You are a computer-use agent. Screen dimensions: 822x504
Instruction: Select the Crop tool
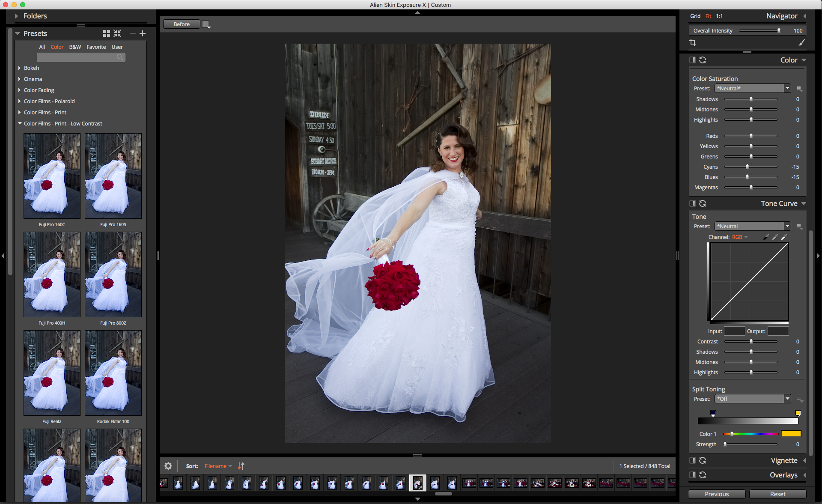click(693, 42)
